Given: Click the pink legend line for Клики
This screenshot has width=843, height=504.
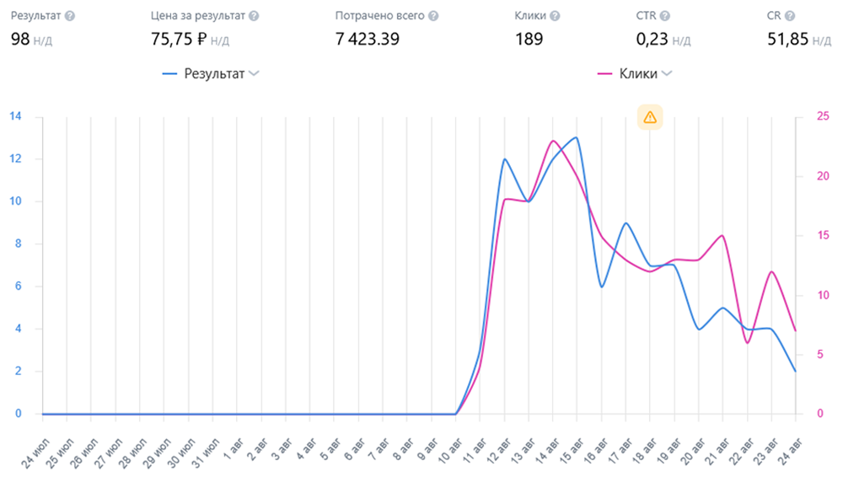Looking at the screenshot, I should click(604, 74).
